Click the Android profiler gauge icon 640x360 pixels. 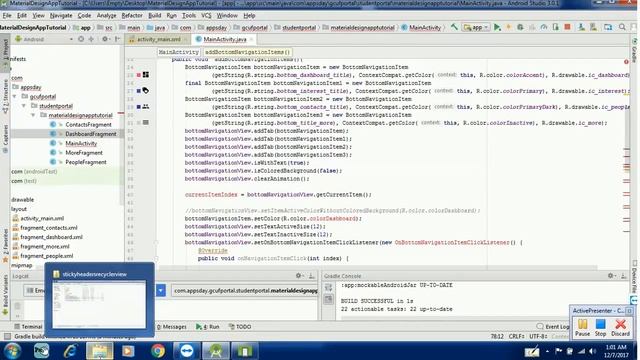(544, 27)
